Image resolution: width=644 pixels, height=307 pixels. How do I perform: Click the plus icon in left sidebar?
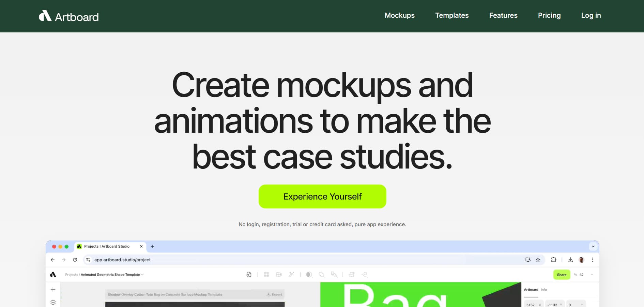click(53, 290)
